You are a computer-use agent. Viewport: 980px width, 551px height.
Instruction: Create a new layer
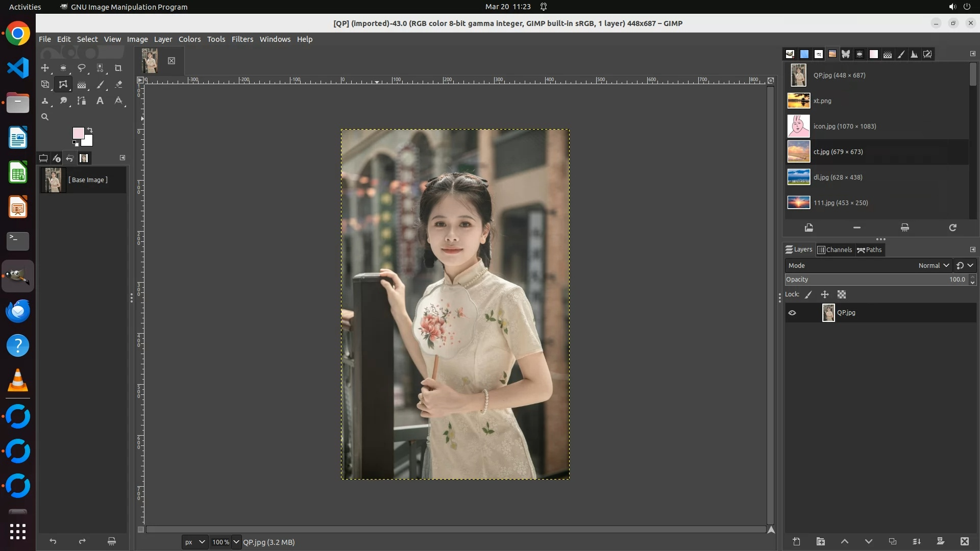[x=796, y=541]
